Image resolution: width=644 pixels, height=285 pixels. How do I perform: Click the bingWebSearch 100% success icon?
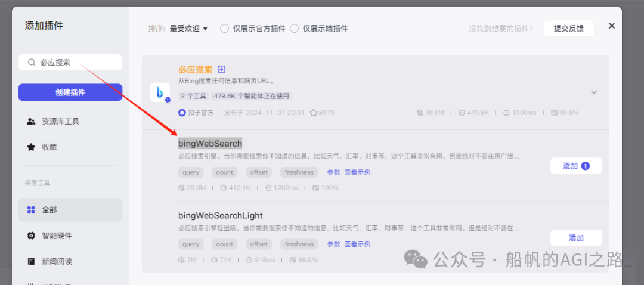click(x=316, y=188)
